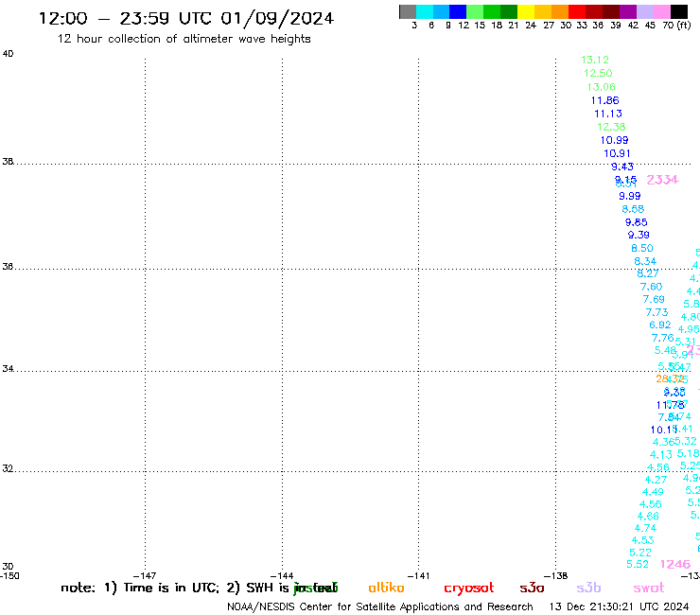Click the 9.43 reading on latitude line
700x615 pixels.
[x=622, y=167]
